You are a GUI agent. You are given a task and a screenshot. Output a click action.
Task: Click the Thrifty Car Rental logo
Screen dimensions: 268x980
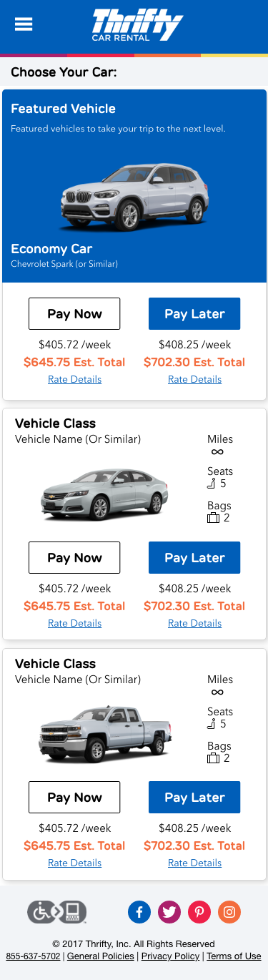tap(137, 25)
